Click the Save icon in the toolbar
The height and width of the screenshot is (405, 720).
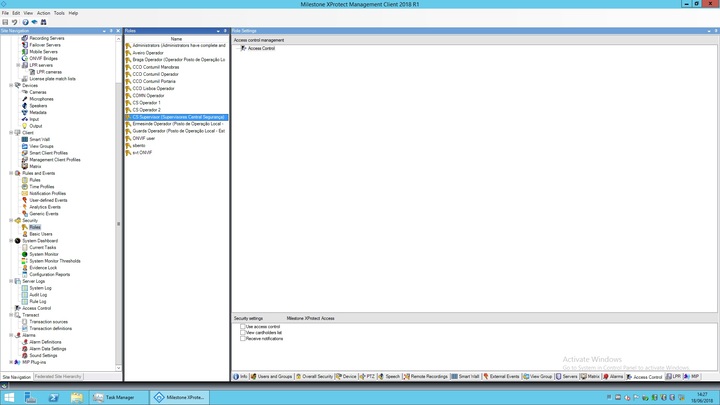point(6,21)
